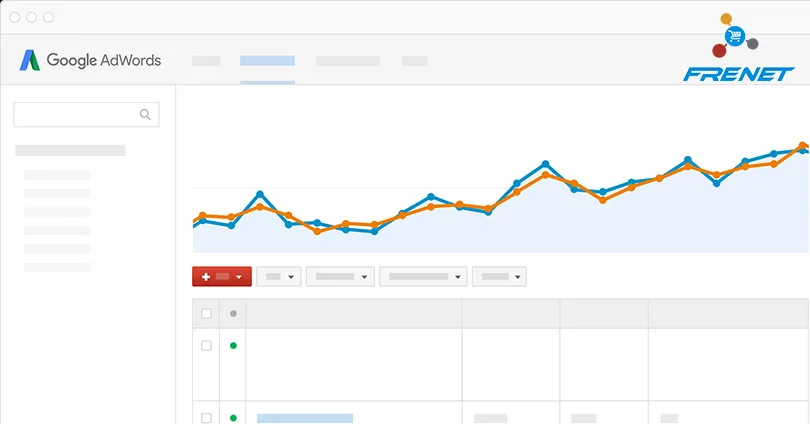Click the Frenet logo
This screenshot has height=424, width=810.
[738, 48]
